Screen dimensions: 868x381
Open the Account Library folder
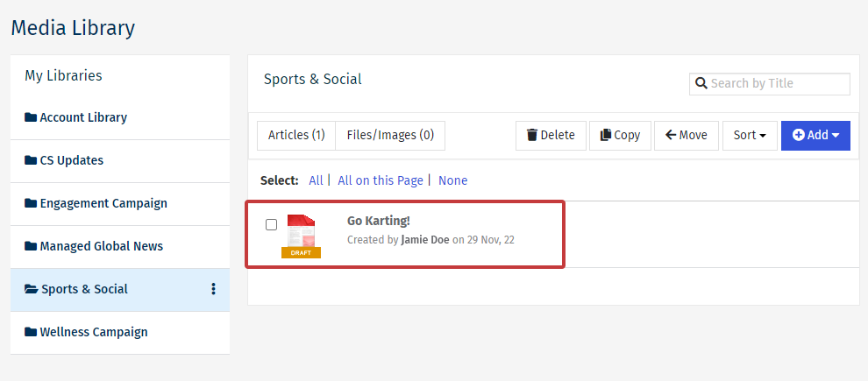[83, 117]
